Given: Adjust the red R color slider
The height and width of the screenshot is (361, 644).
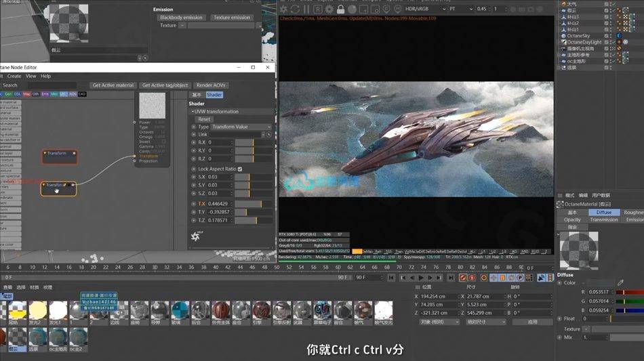Looking at the screenshot, I should click(x=630, y=292).
